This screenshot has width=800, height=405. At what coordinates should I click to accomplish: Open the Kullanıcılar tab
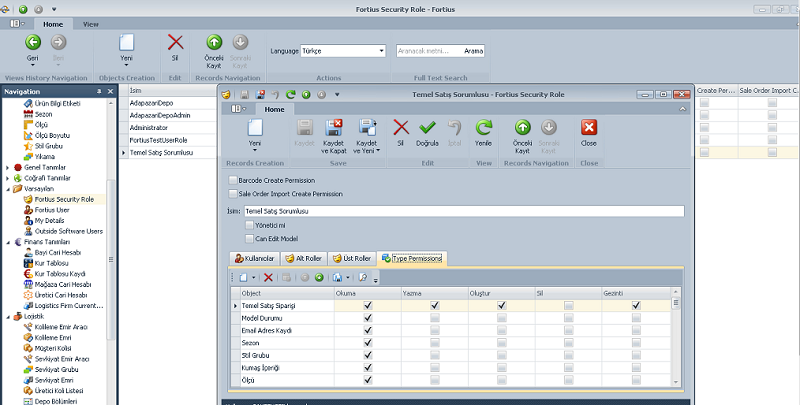(254, 259)
